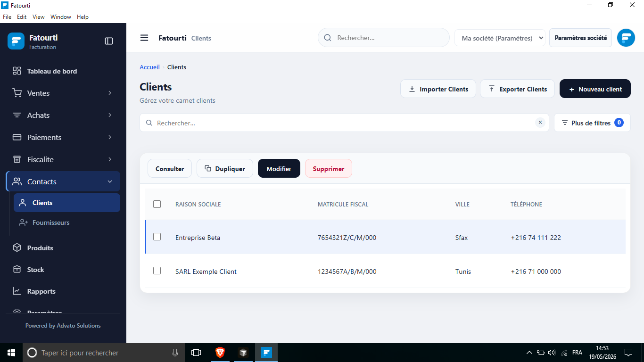This screenshot has height=362, width=644.
Task: Open the hamburger menu icon
Action: [x=144, y=38]
